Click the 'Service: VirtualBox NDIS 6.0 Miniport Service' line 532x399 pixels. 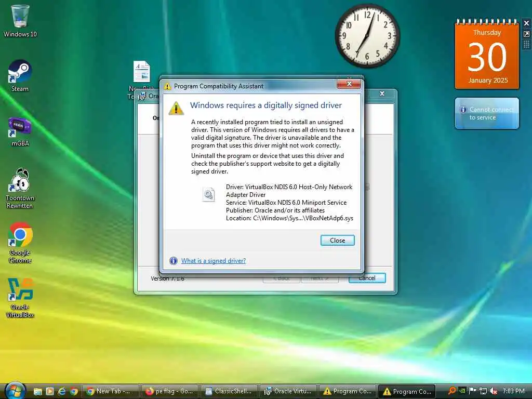[286, 203]
